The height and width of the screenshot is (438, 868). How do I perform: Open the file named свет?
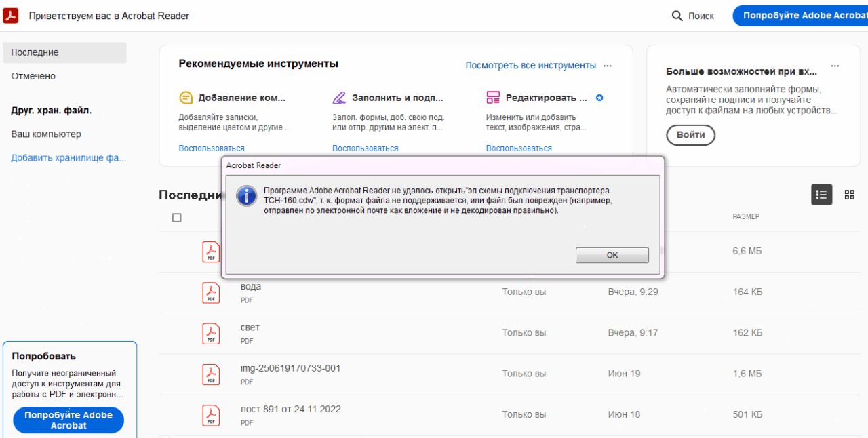click(250, 327)
